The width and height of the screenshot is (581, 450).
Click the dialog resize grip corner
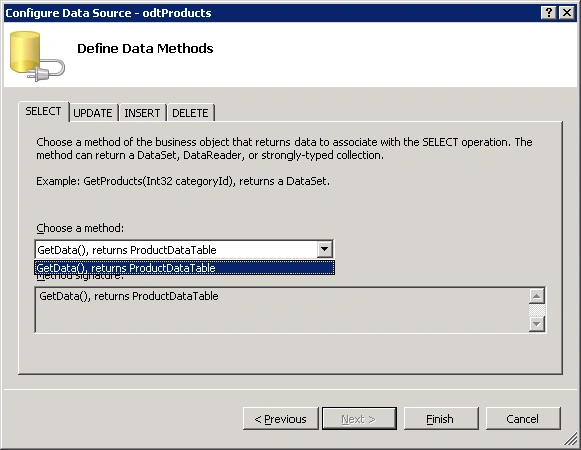[x=571, y=440]
